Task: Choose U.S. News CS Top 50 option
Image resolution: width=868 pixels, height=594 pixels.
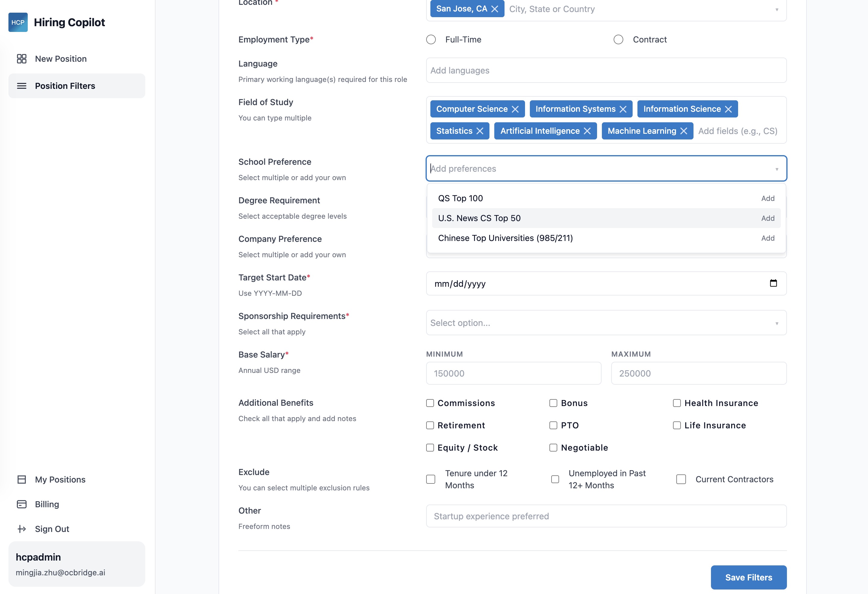Action: coord(479,218)
